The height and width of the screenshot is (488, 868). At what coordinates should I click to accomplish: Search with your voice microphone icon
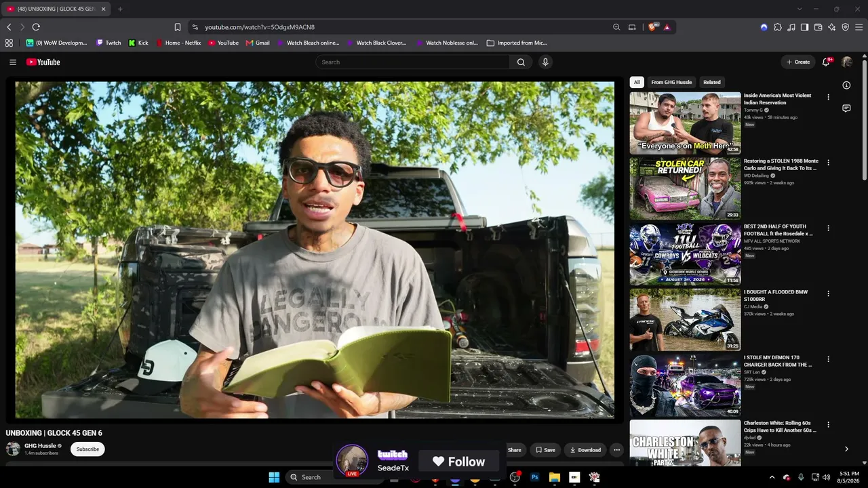tap(545, 62)
